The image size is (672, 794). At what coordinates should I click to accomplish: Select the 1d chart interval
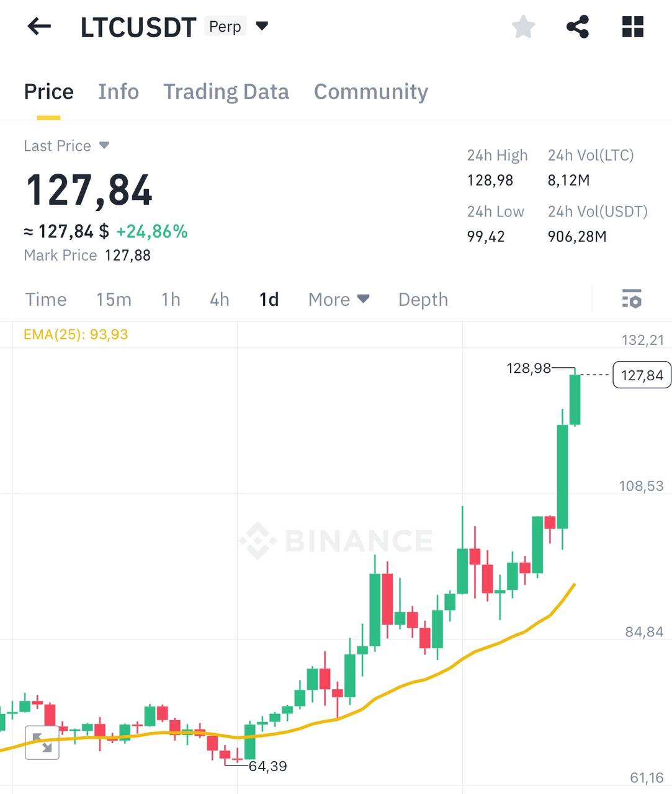click(269, 300)
